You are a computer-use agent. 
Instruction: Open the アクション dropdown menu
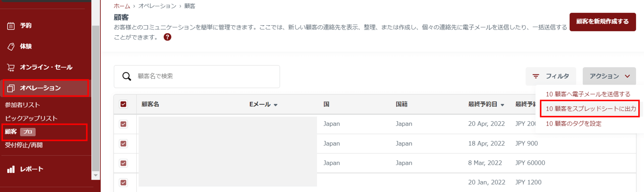tap(609, 76)
